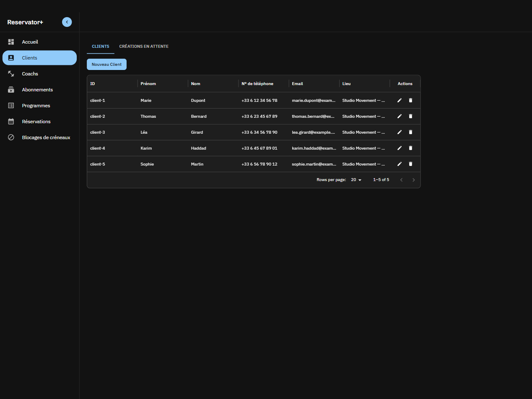Screen dimensions: 532x399
Task: Select the client-4 ID cell
Action: 112,148
